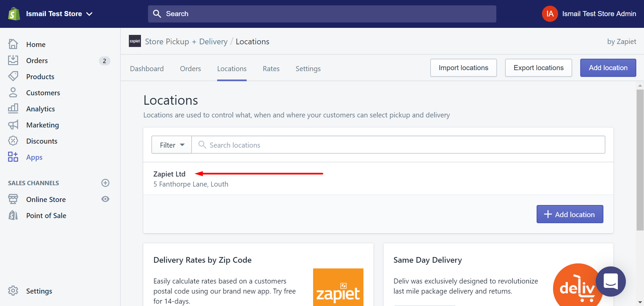The width and height of the screenshot is (644, 306).
Task: Click the search locations magnifier icon
Action: [x=202, y=145]
